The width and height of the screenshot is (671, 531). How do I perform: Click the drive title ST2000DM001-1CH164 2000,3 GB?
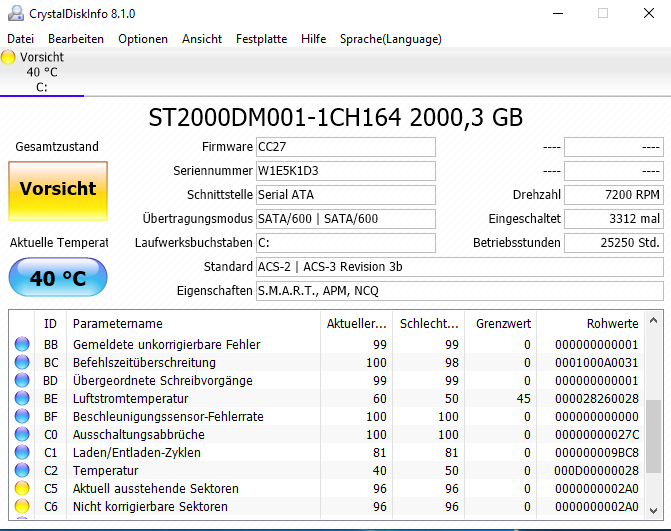point(336,117)
